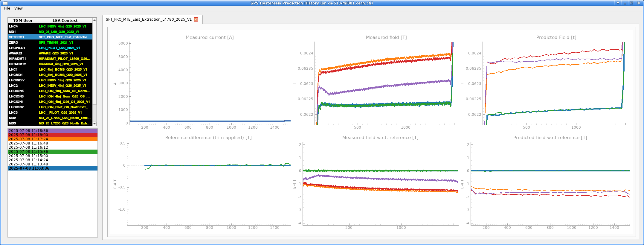Screen dimensions: 644x245
Task: Click the context table vertical scrollbar track
Action: pyautogui.click(x=94, y=114)
